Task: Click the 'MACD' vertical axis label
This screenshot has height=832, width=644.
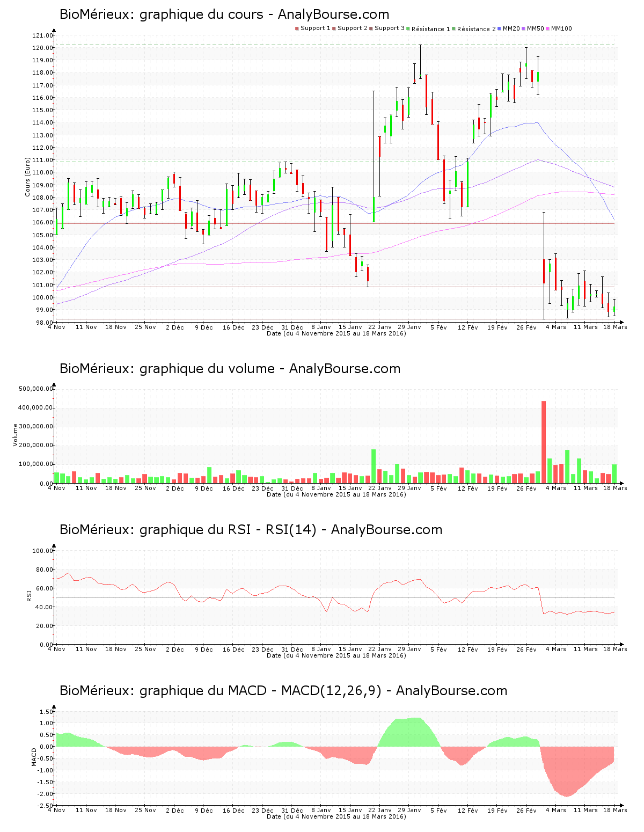Action: coord(34,757)
